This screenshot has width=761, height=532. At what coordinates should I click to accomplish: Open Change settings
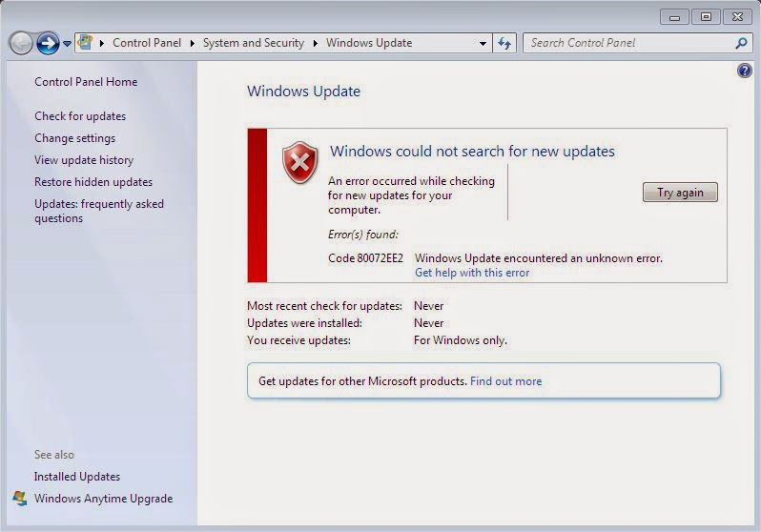[x=74, y=138]
